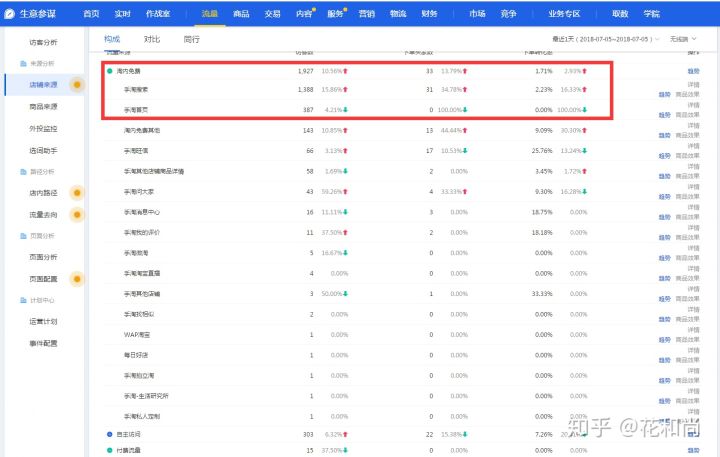This screenshot has height=457, width=720.
Task: Switch to the 同行 tab
Action: 191,39
